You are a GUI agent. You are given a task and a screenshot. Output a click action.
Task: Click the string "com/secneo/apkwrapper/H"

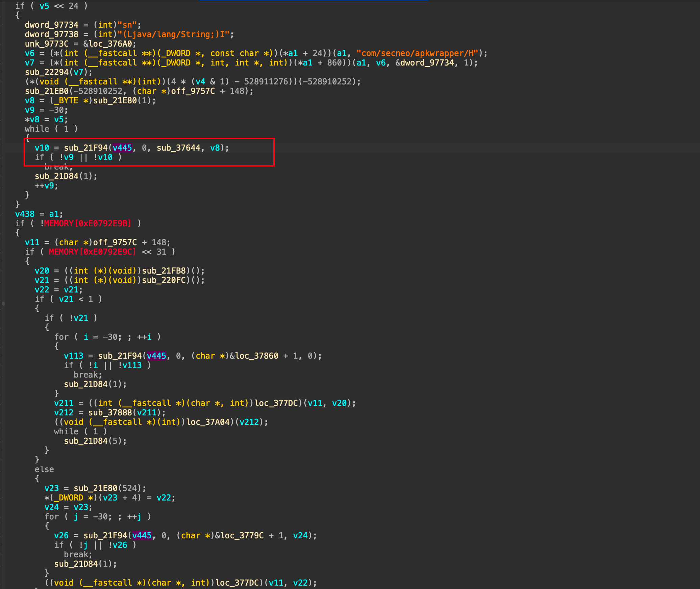[x=417, y=53]
